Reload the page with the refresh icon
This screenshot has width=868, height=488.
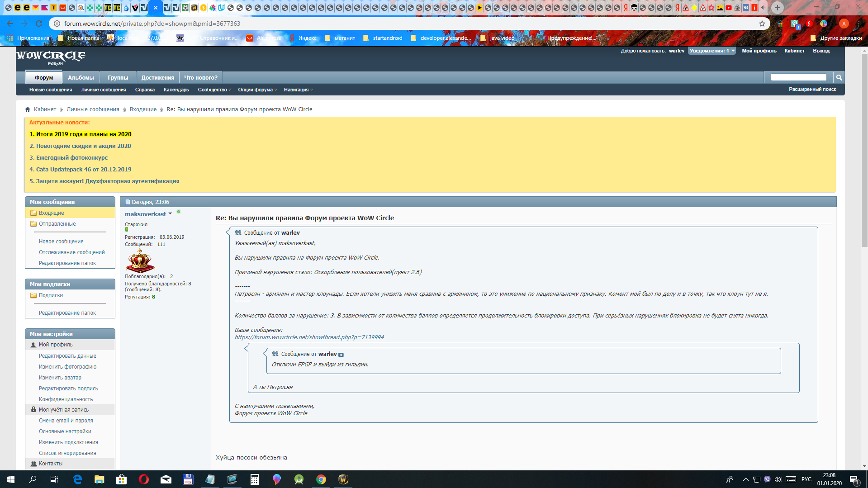39,24
